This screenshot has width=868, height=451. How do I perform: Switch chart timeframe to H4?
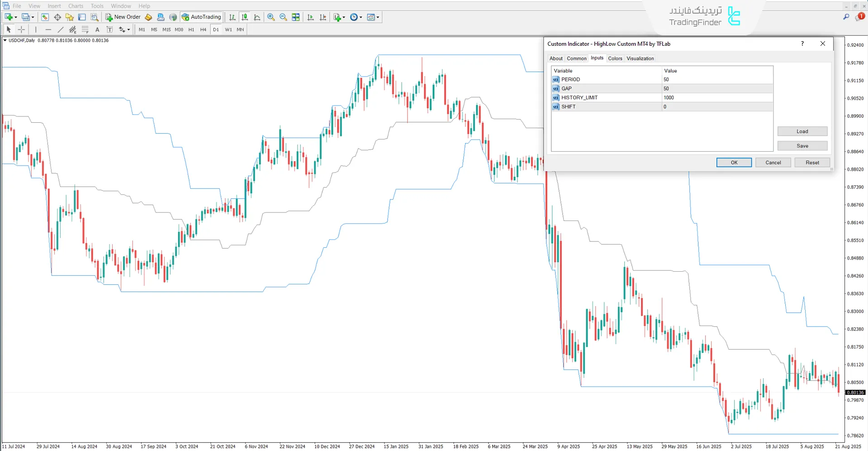(x=203, y=29)
